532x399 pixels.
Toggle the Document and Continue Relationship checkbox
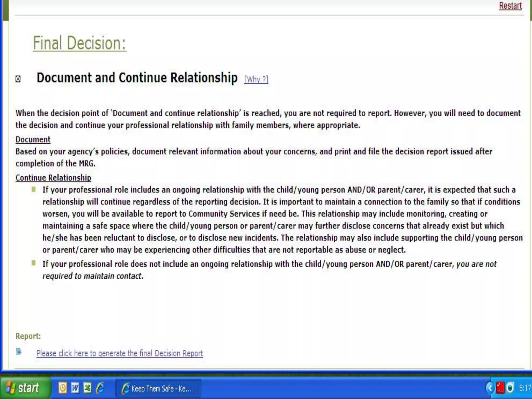18,79
